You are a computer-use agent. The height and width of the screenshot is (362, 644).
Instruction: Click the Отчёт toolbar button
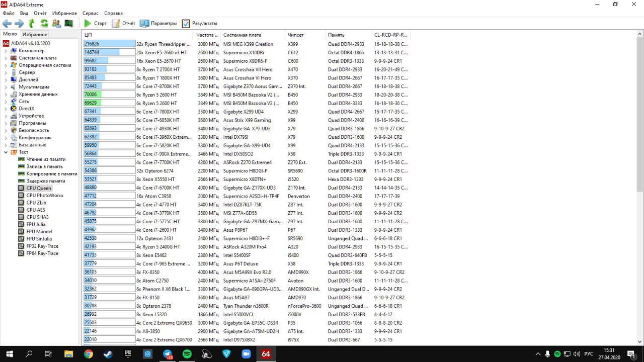click(x=123, y=23)
